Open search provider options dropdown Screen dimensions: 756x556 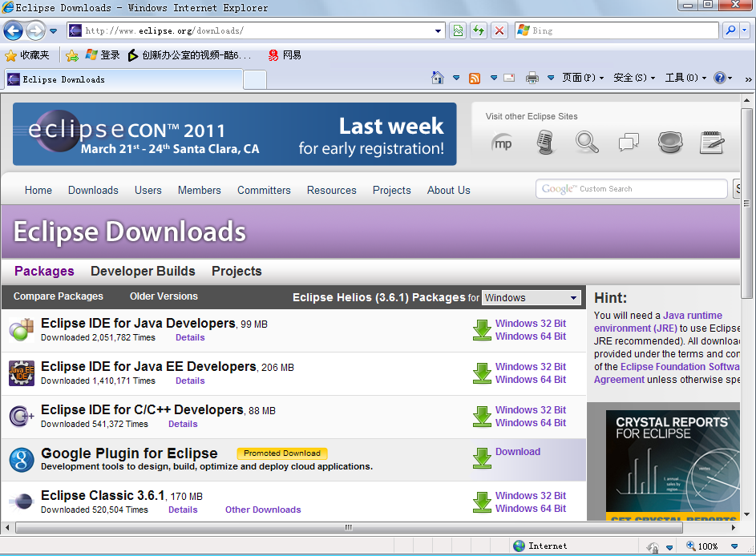tap(745, 30)
